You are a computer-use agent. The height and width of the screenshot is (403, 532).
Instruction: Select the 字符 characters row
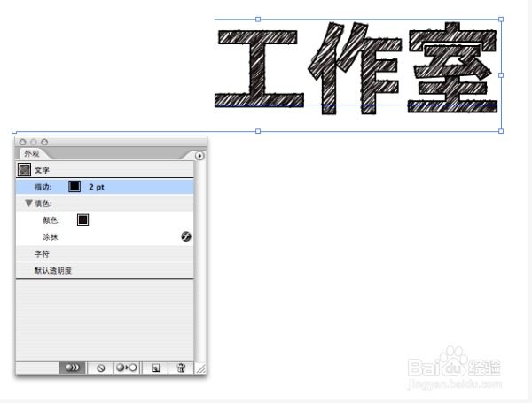pos(105,254)
